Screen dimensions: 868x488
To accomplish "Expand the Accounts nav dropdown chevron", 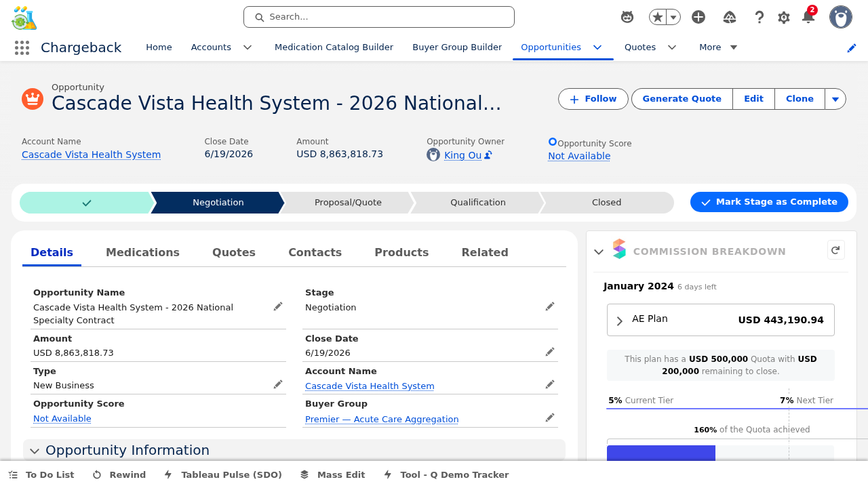I will point(248,47).
